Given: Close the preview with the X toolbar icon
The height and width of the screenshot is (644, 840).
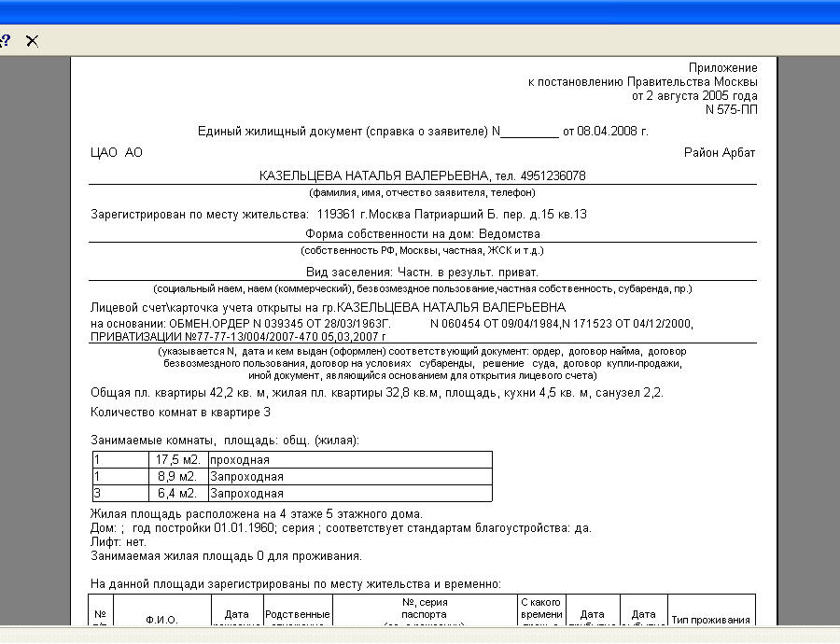Looking at the screenshot, I should coord(32,41).
